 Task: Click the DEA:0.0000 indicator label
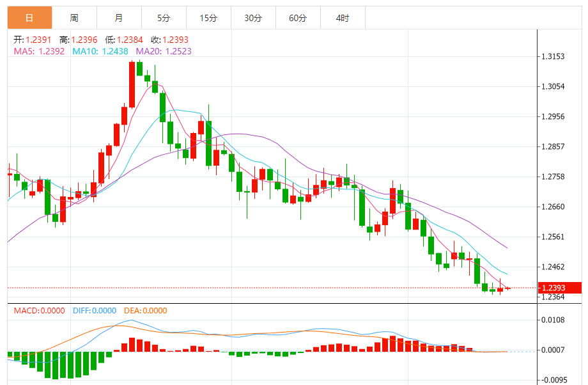146,311
